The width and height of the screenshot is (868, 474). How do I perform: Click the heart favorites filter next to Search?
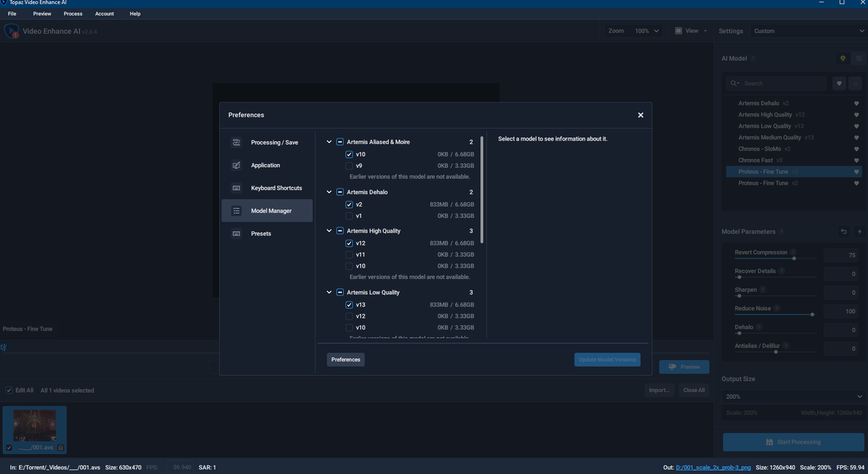click(x=839, y=83)
